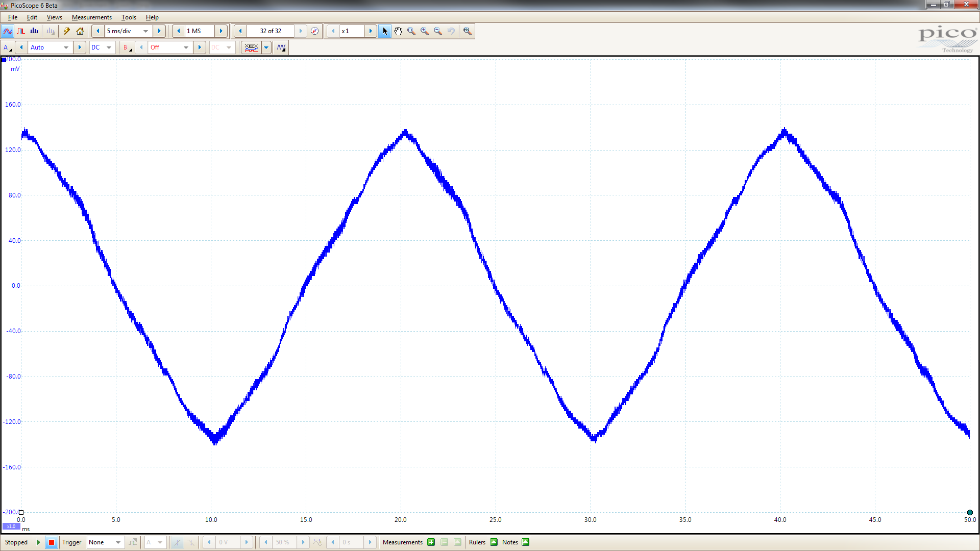This screenshot has width=980, height=551.
Task: Select Persistence Mode icon
Action: click(21, 31)
